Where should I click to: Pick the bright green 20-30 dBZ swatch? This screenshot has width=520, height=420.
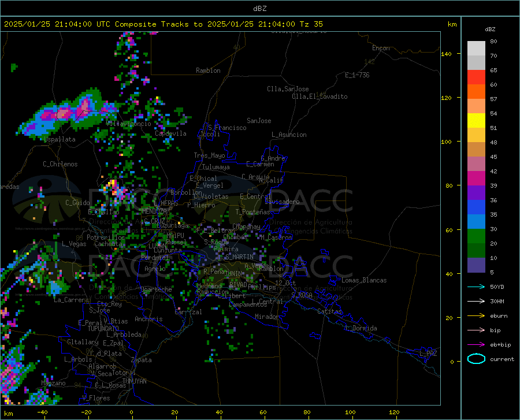coord(476,236)
